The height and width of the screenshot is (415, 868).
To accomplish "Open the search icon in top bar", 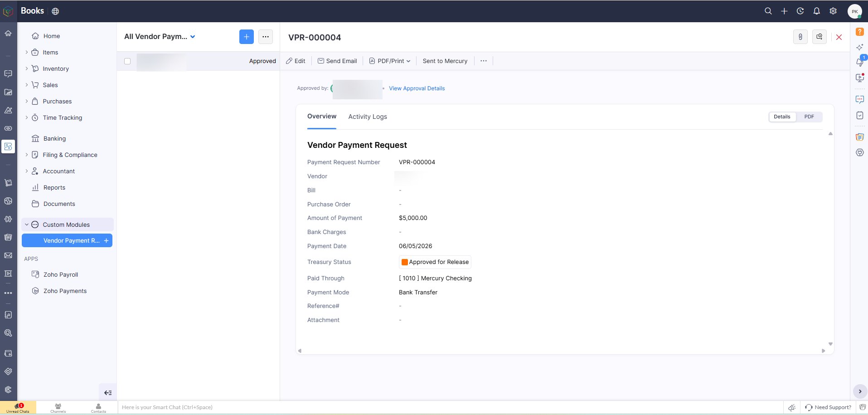I will [x=768, y=11].
